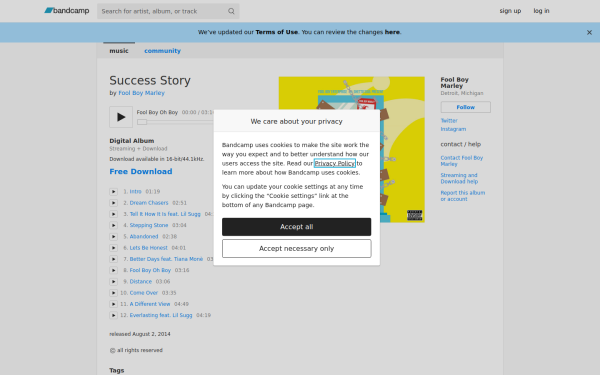Open Fool Boy Marley artist link under title
Screen dimensions: 600x375
142,93
